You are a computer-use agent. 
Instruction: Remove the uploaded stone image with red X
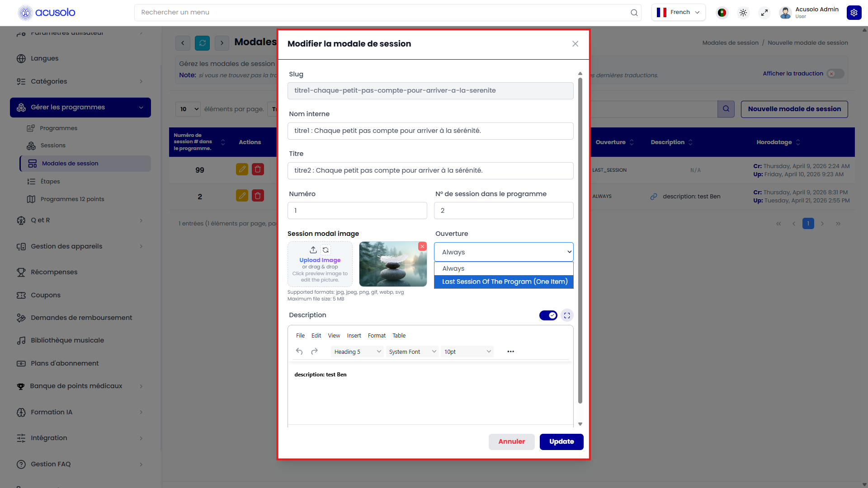coord(422,246)
